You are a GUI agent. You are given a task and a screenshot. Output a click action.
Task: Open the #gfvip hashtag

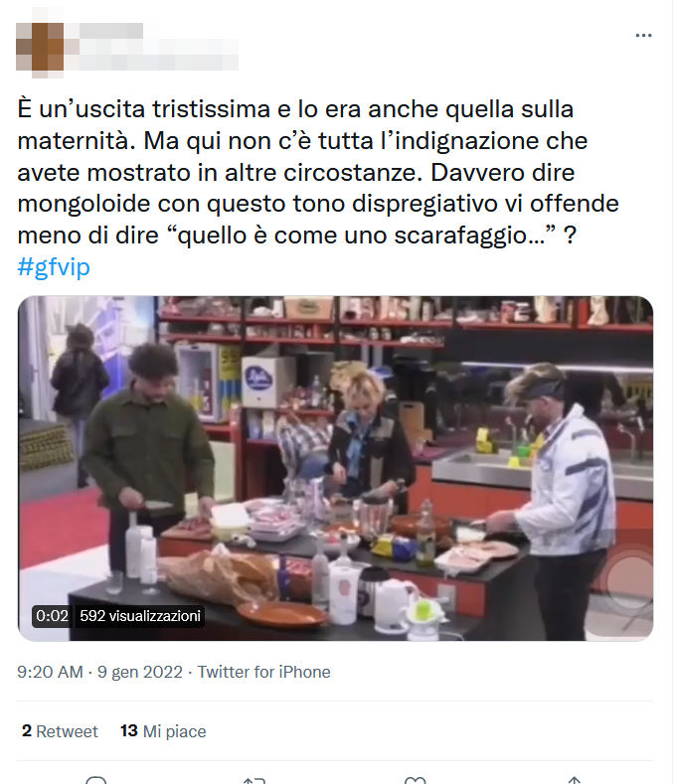[54, 266]
